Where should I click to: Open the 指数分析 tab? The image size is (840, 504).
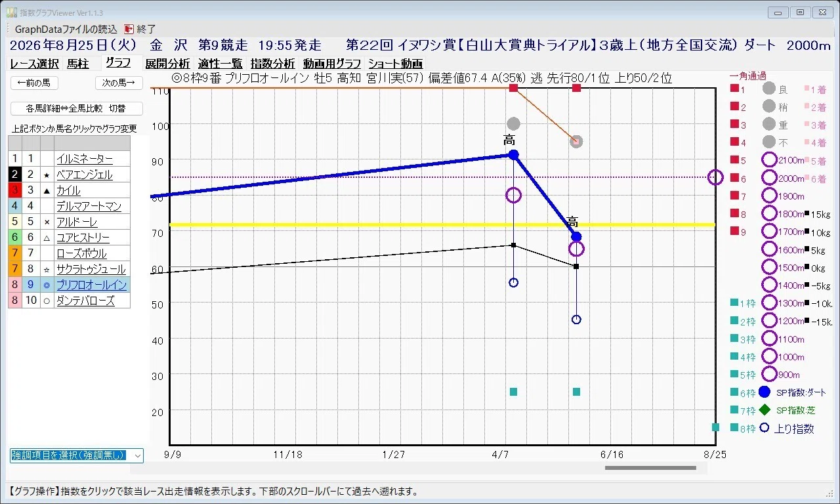(273, 64)
